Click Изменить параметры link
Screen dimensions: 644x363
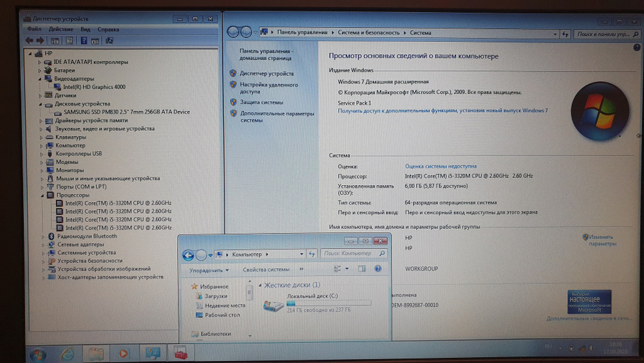pyautogui.click(x=602, y=240)
